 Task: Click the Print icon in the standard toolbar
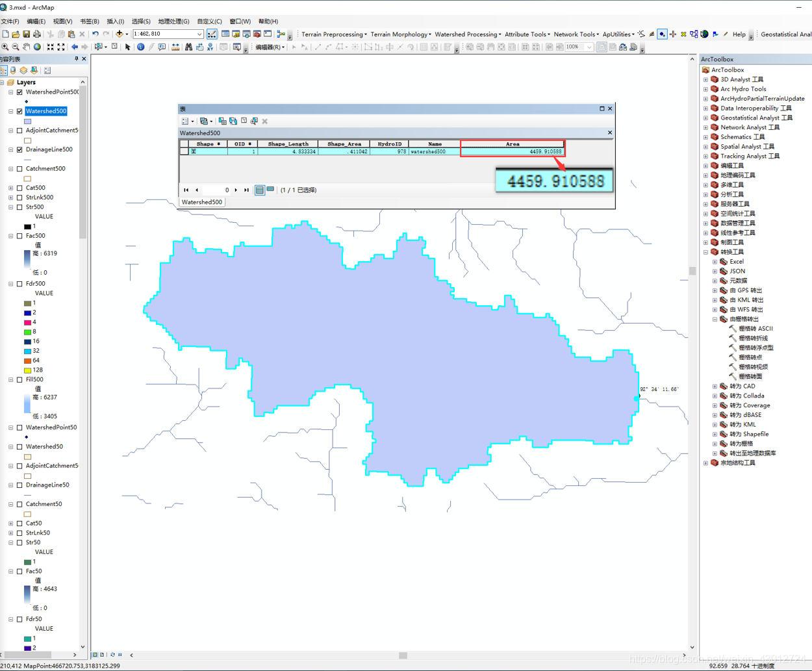(x=37, y=34)
